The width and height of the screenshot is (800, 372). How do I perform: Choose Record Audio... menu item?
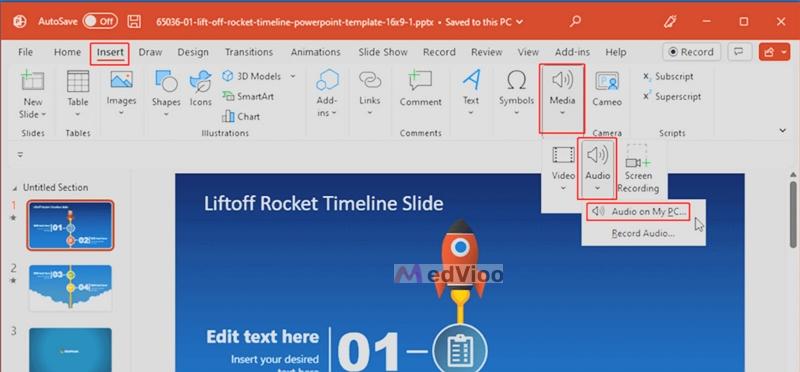coord(643,234)
